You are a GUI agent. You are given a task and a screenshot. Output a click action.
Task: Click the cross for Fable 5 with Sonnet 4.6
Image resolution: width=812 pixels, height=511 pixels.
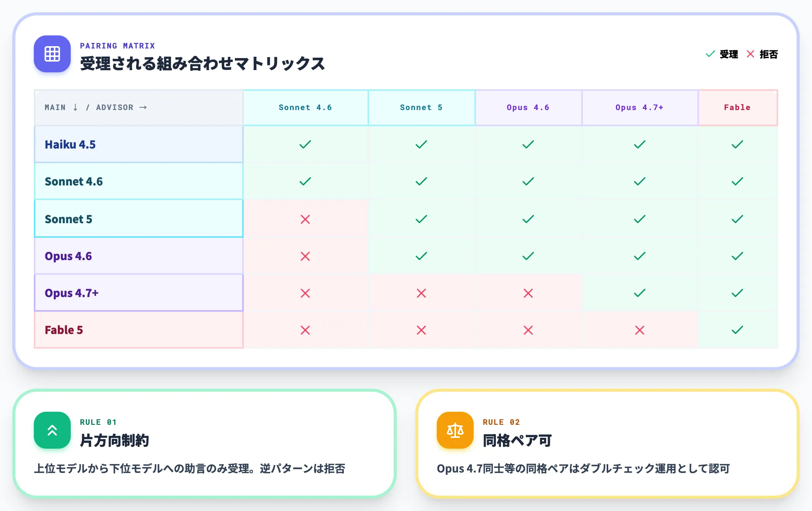point(305,330)
